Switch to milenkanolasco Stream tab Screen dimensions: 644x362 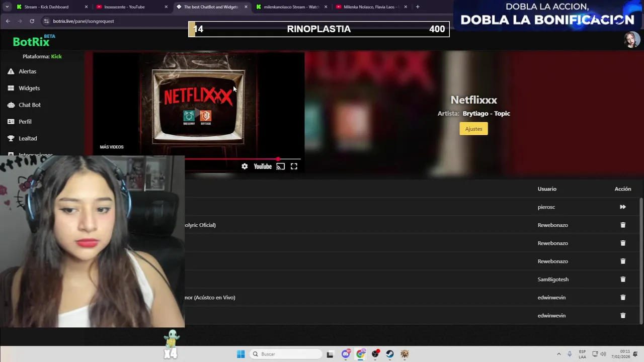point(292,7)
